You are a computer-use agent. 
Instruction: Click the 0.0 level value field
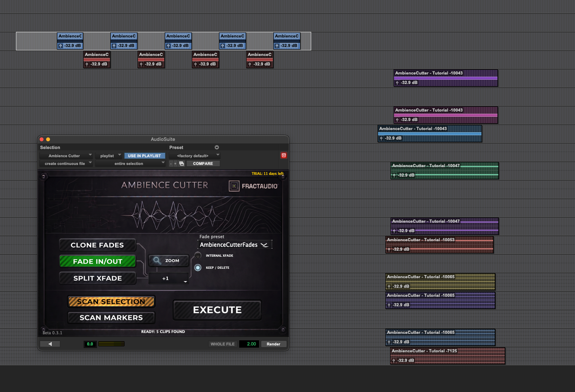pyautogui.click(x=90, y=344)
